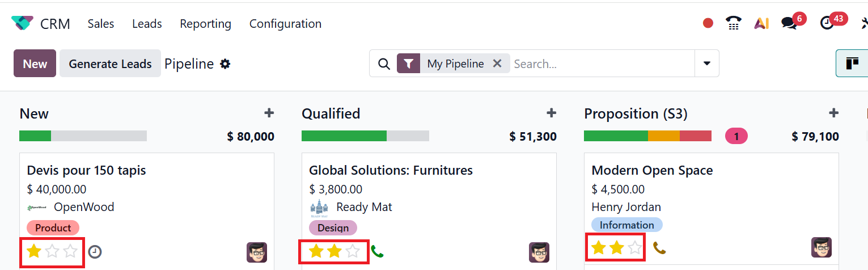Click the Pipeline settings gear icon

click(225, 64)
